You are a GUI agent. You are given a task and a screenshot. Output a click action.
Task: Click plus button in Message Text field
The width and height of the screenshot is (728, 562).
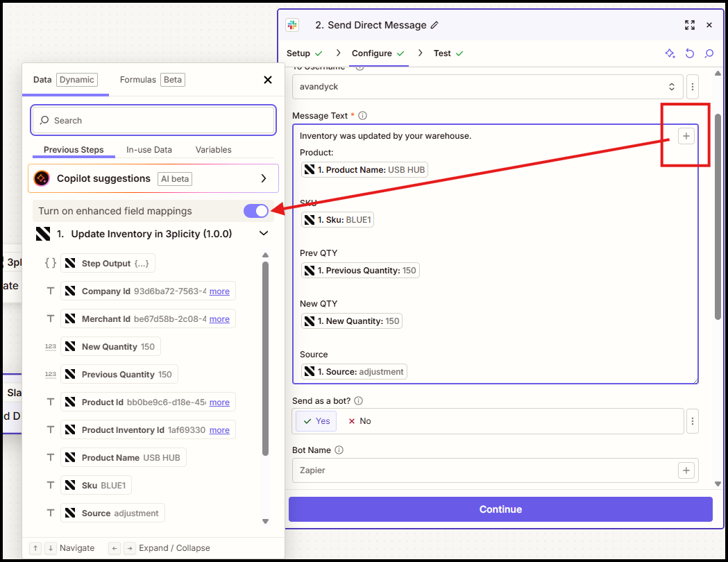pyautogui.click(x=686, y=136)
